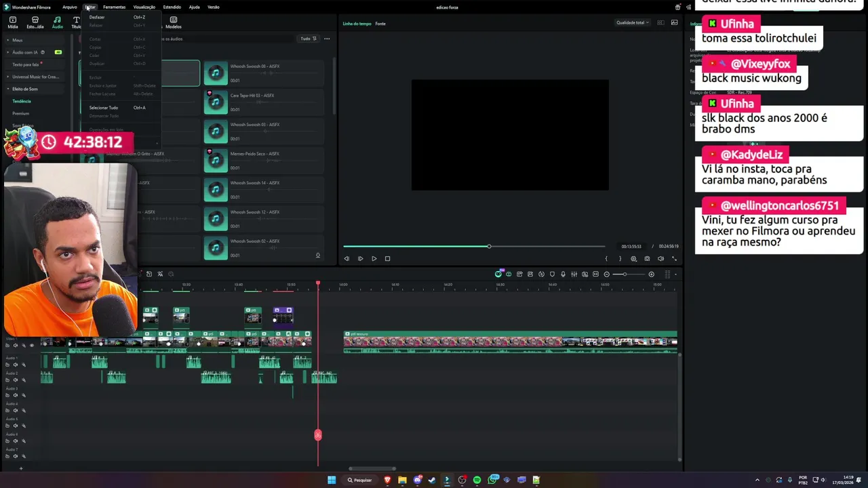
Task: Click the timeline horizontal scrollbar
Action: pyautogui.click(x=372, y=468)
